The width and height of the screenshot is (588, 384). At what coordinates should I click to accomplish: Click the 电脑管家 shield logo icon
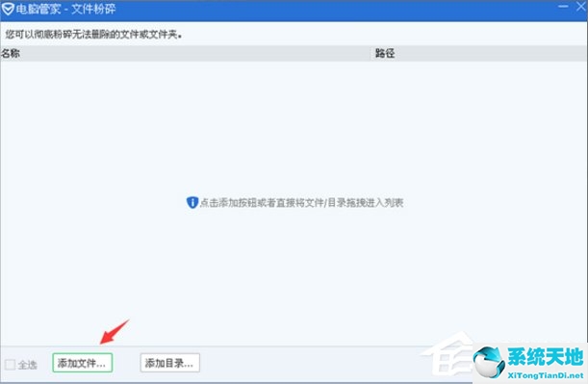[8, 9]
